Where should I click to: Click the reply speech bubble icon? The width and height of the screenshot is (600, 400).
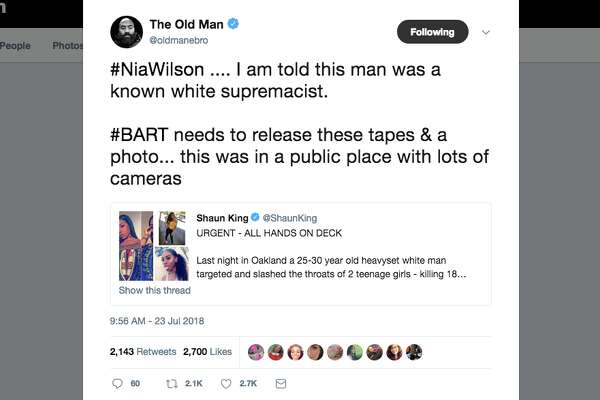point(117,383)
